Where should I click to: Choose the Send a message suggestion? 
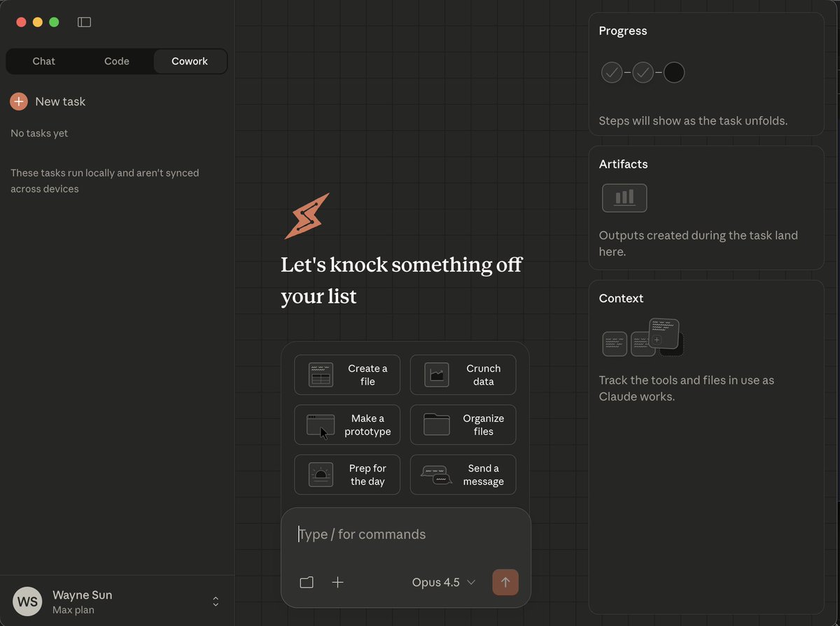click(x=463, y=475)
